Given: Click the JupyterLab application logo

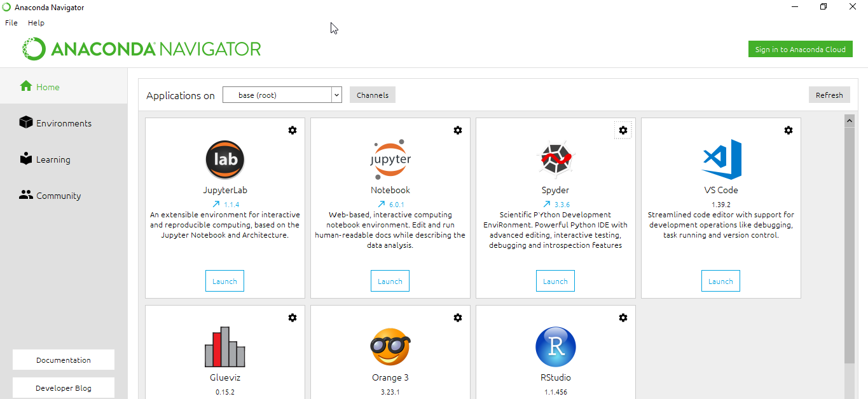Looking at the screenshot, I should coord(225,159).
